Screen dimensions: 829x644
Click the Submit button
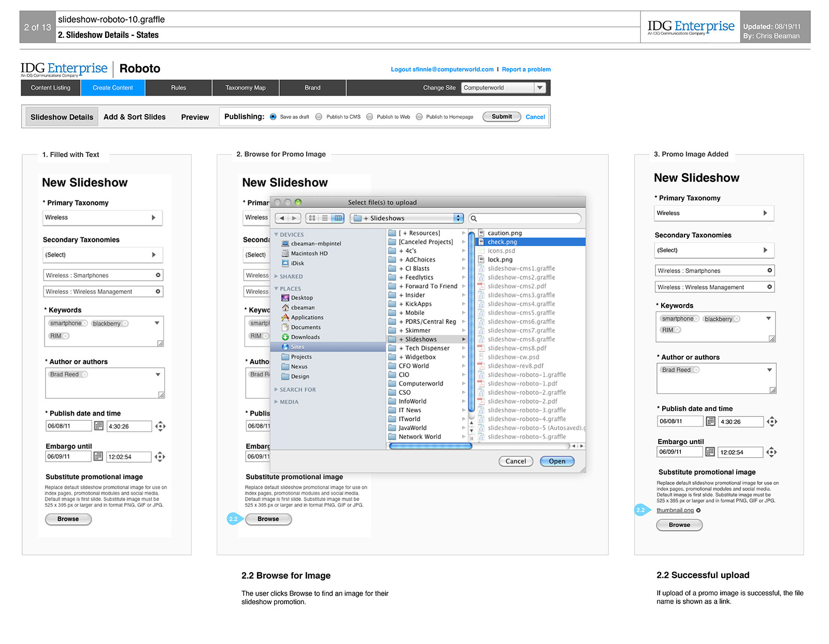point(502,117)
